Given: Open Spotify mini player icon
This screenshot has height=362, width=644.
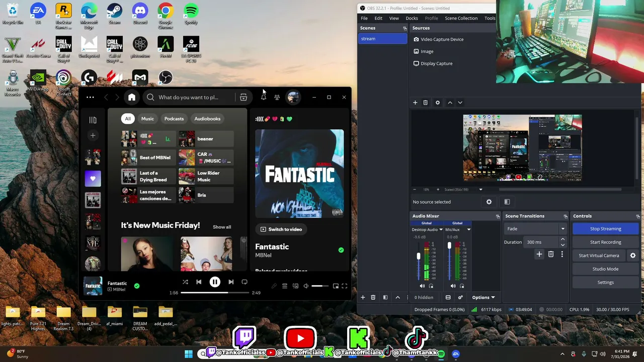Looking at the screenshot, I should point(336,286).
